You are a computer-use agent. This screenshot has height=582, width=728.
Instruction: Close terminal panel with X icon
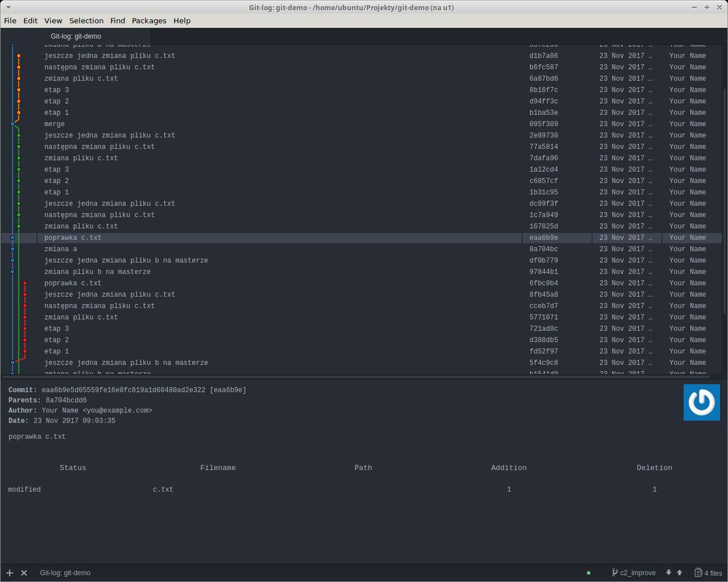click(24, 573)
